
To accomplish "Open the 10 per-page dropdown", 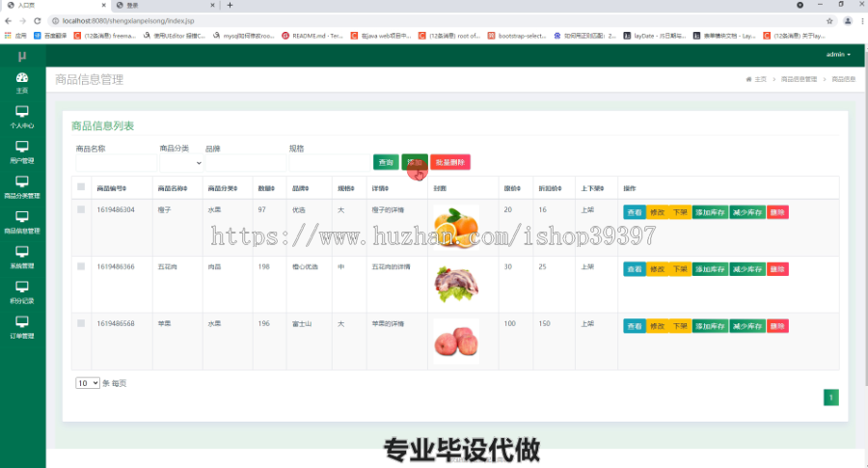I will [x=88, y=383].
